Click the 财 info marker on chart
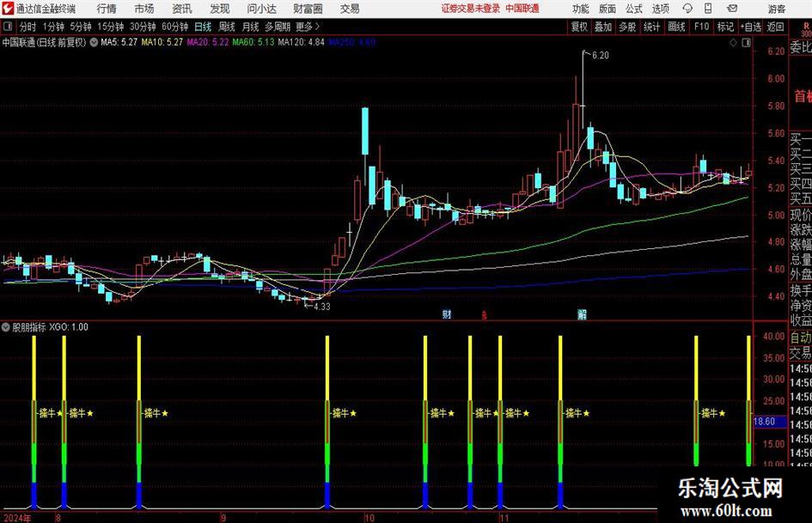 [447, 314]
